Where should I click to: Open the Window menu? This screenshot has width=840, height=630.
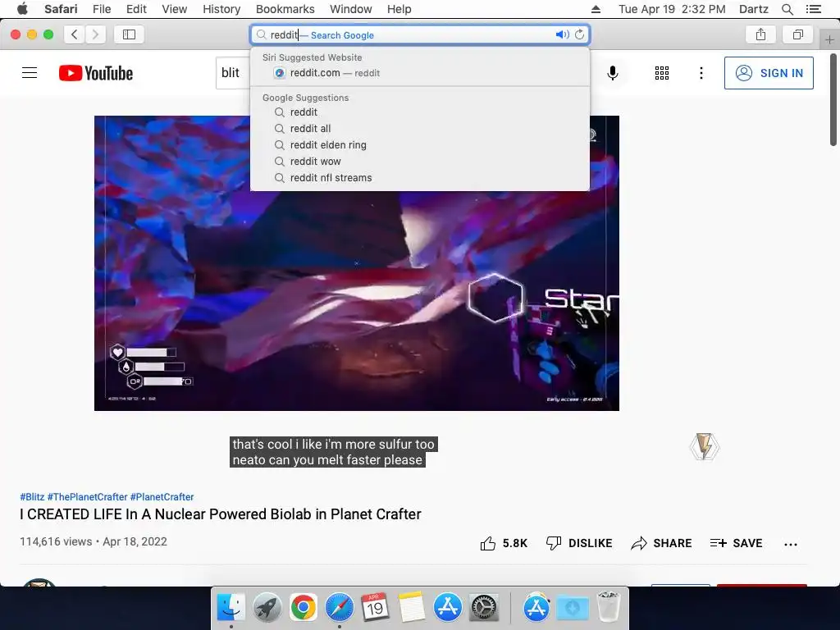[351, 9]
